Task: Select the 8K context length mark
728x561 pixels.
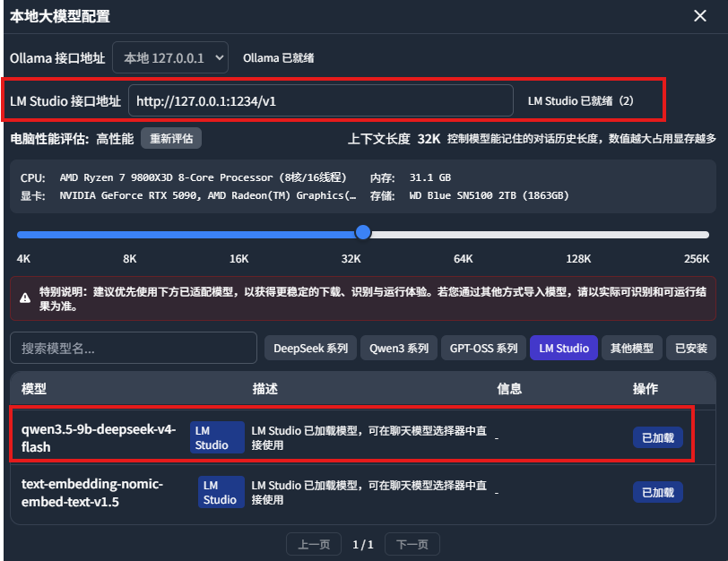Action: [129, 258]
